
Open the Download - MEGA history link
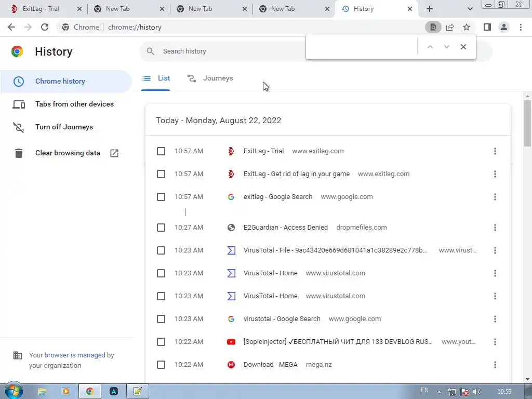click(x=270, y=365)
